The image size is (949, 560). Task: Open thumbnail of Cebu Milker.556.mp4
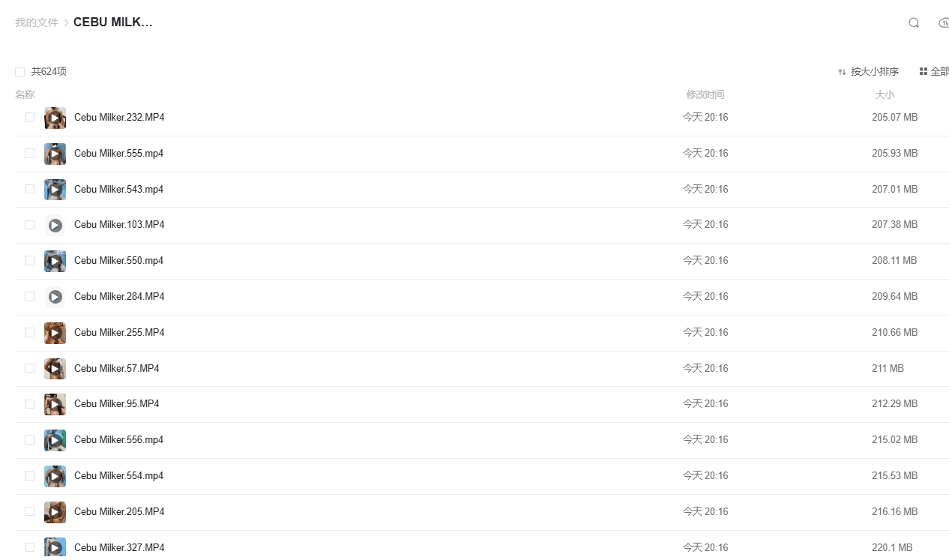point(55,440)
